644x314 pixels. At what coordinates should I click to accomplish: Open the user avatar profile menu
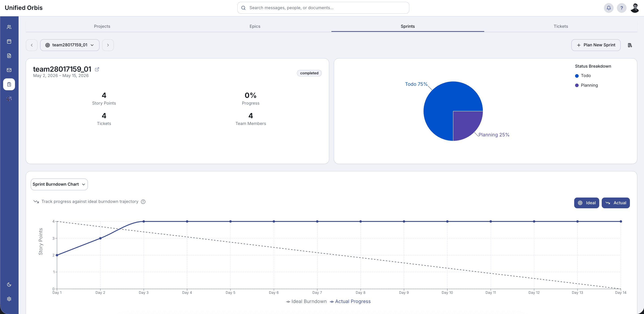(x=635, y=8)
